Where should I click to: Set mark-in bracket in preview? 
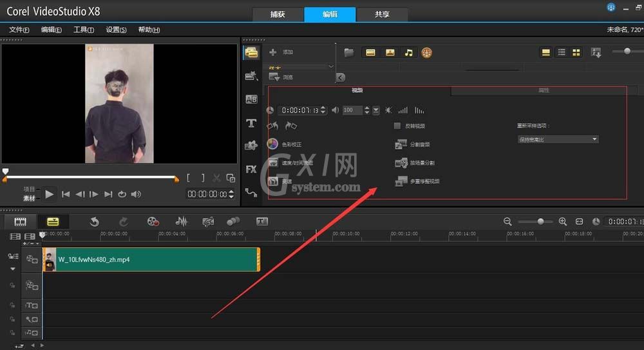[188, 178]
